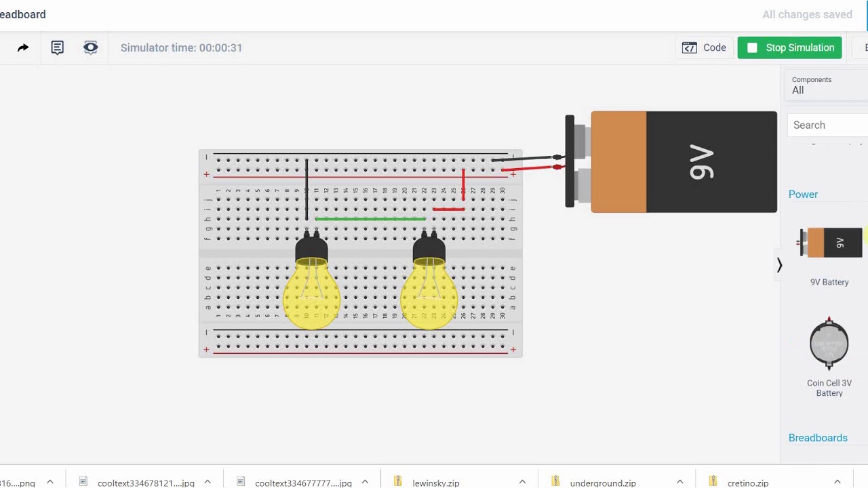Screen dimensions: 868x488
Task: Select the right light bulb on breadboard
Action: pos(429,281)
